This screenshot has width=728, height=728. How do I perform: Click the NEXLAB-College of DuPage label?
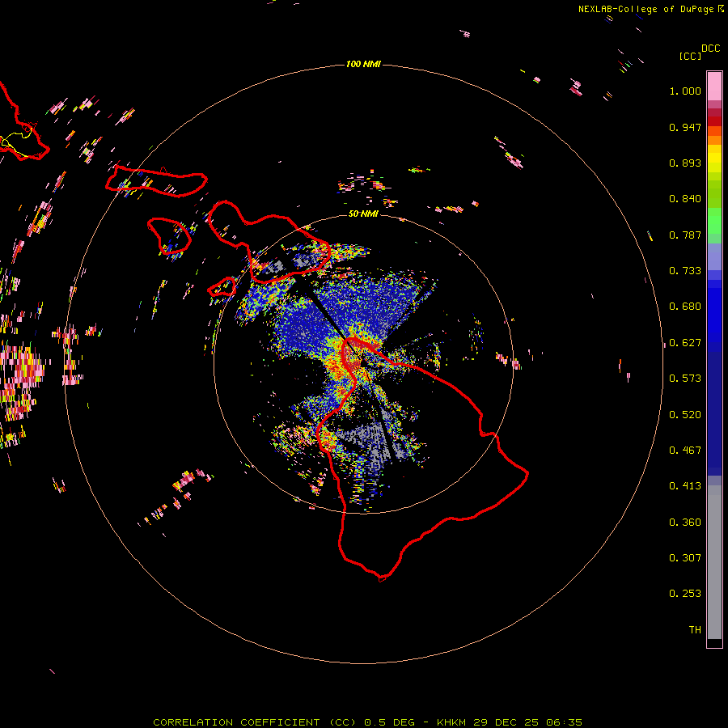click(x=650, y=9)
